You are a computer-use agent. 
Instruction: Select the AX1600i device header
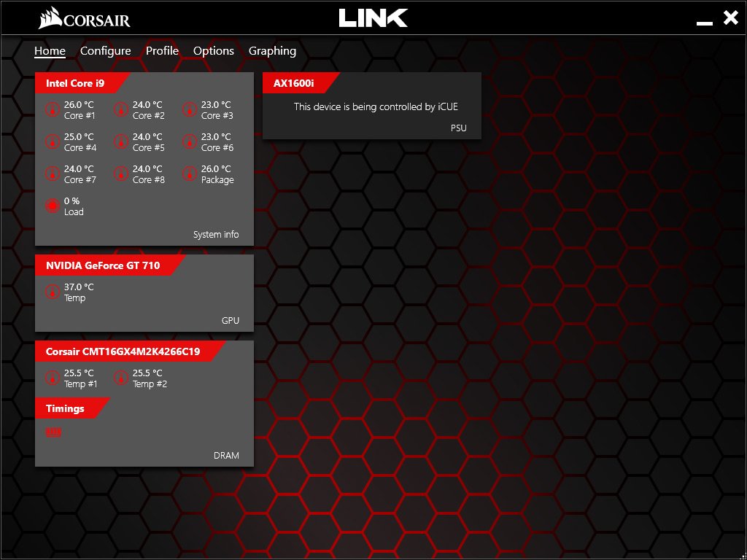(301, 83)
